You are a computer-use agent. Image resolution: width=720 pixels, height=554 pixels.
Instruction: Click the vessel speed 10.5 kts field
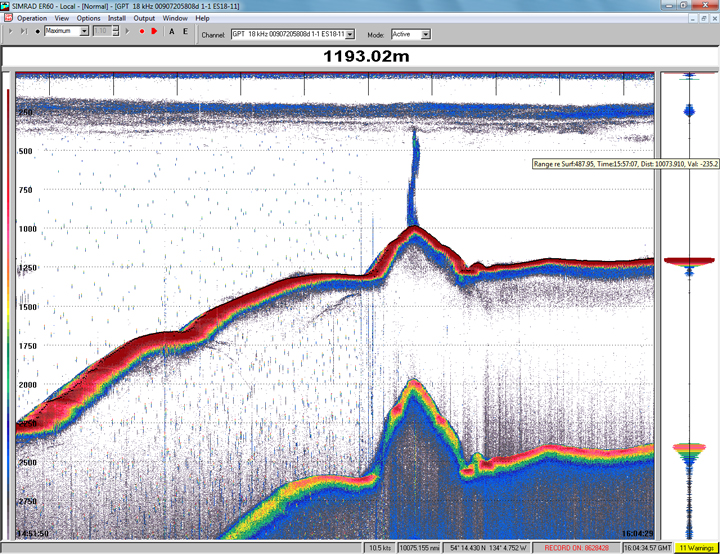(x=380, y=547)
